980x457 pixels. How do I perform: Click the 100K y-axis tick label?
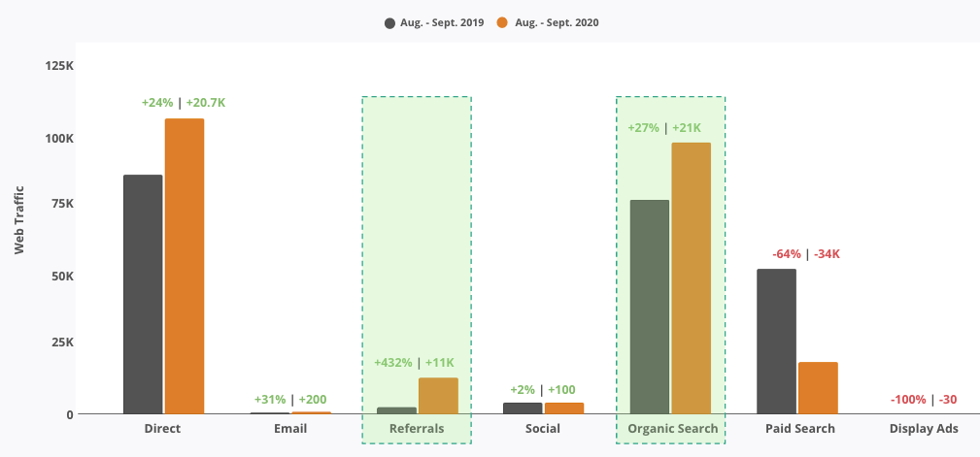[59, 139]
